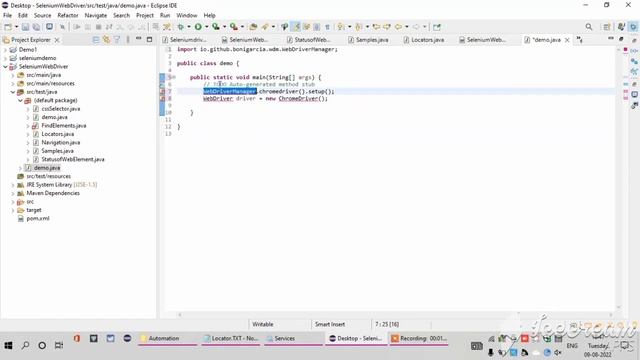Click the green Run button

coord(198,27)
